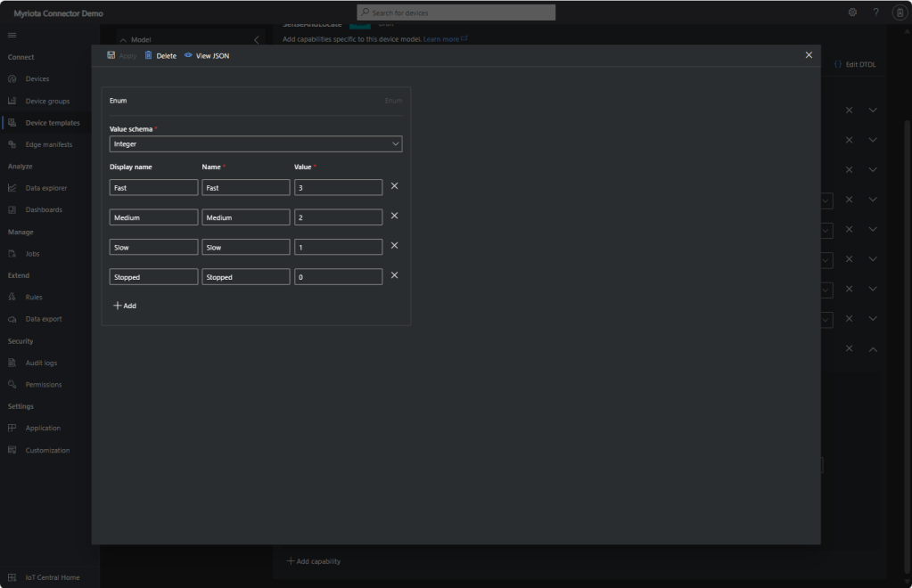Open the Value schema Integer dropdown
The width and height of the screenshot is (912, 588).
coord(256,143)
